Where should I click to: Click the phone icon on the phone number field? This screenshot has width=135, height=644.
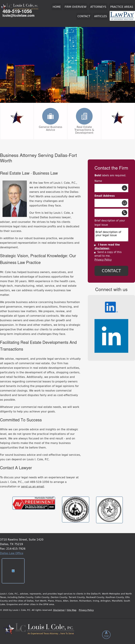coord(124,213)
